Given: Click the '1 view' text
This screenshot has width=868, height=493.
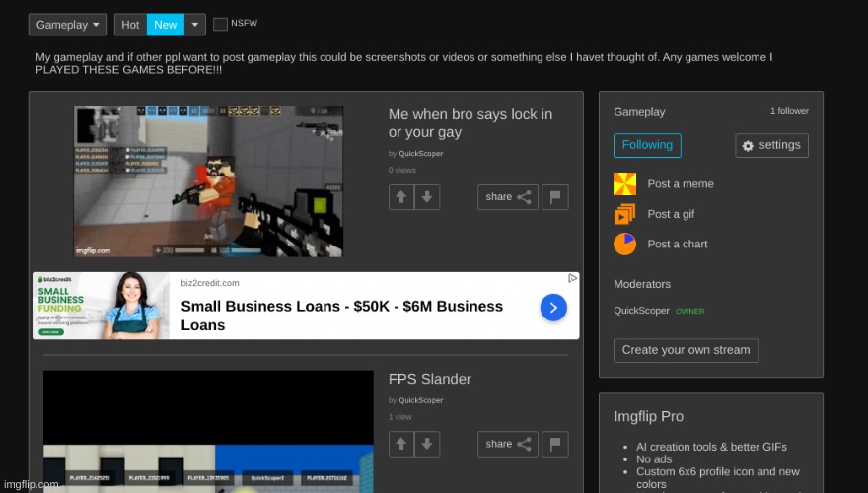Looking at the screenshot, I should tap(400, 417).
